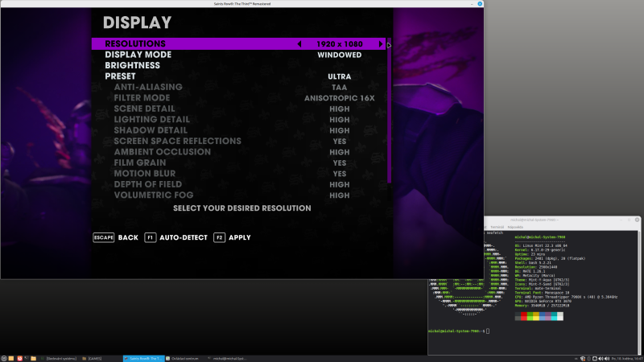Open the Nápověda menu in terminal window
644x362 pixels.
(x=515, y=227)
